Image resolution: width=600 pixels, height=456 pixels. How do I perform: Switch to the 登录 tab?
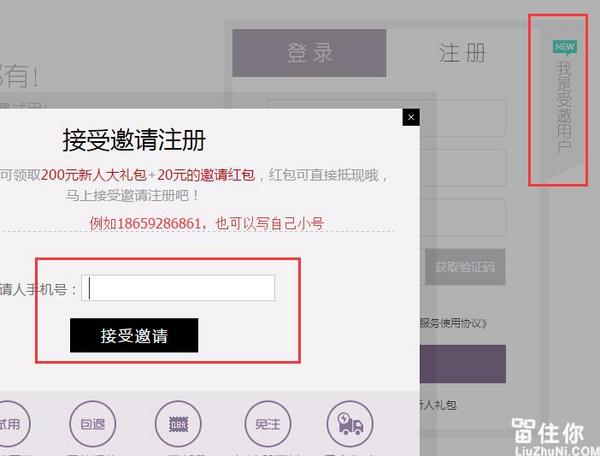[309, 53]
